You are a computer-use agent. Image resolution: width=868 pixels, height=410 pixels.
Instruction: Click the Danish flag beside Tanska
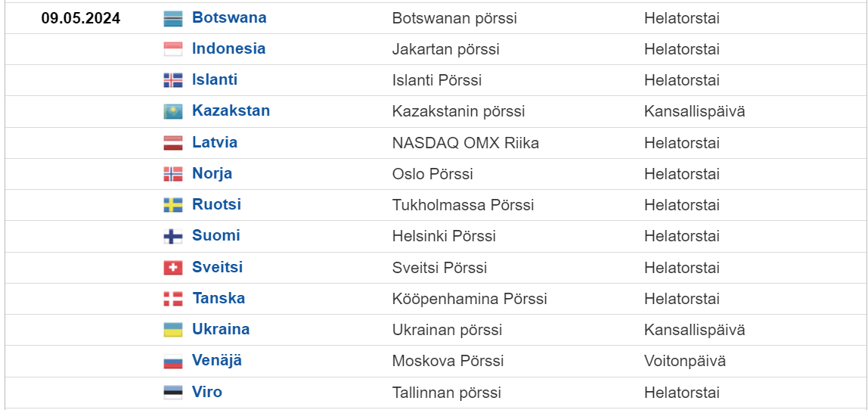point(173,300)
